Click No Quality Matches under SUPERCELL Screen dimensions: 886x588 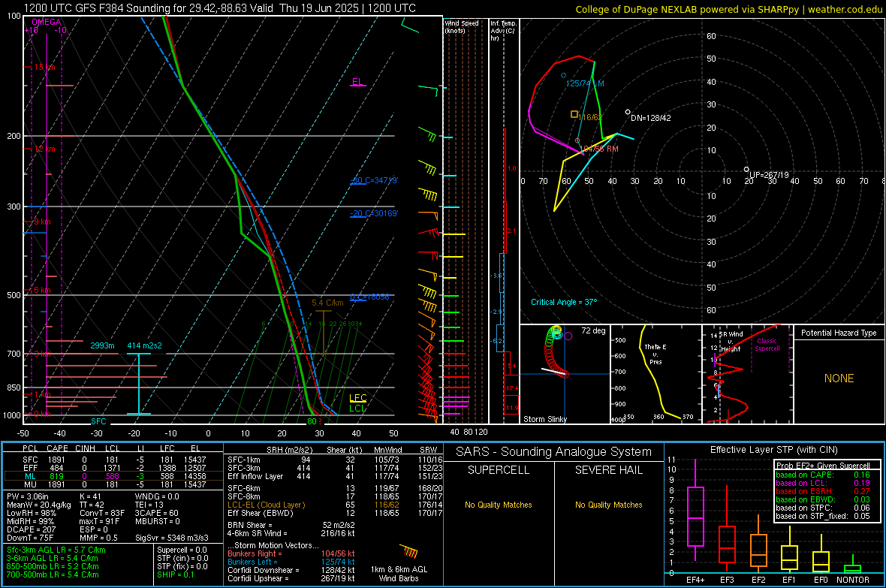point(499,505)
